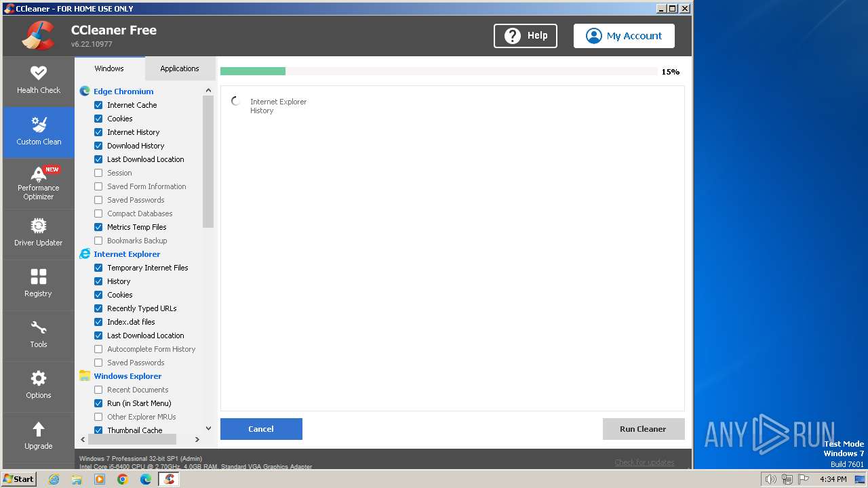Click Upgrade arrow icon

coord(39,429)
